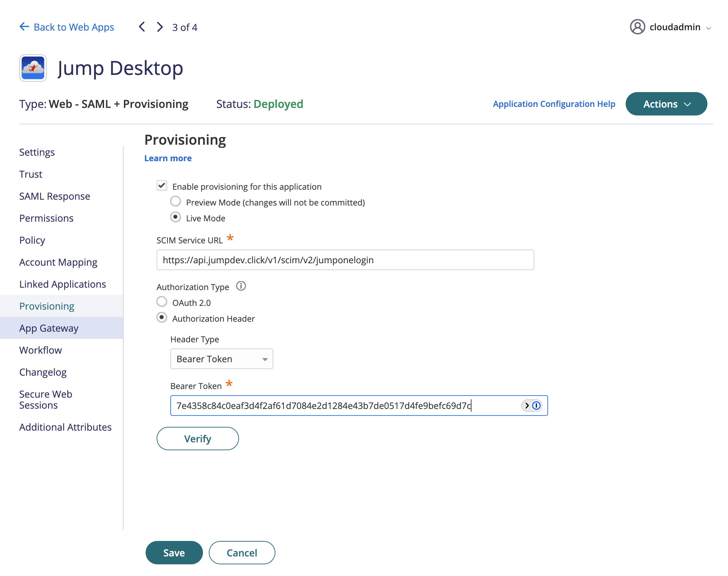This screenshot has height=576, width=728.
Task: Open the Changelog section
Action: (x=43, y=372)
